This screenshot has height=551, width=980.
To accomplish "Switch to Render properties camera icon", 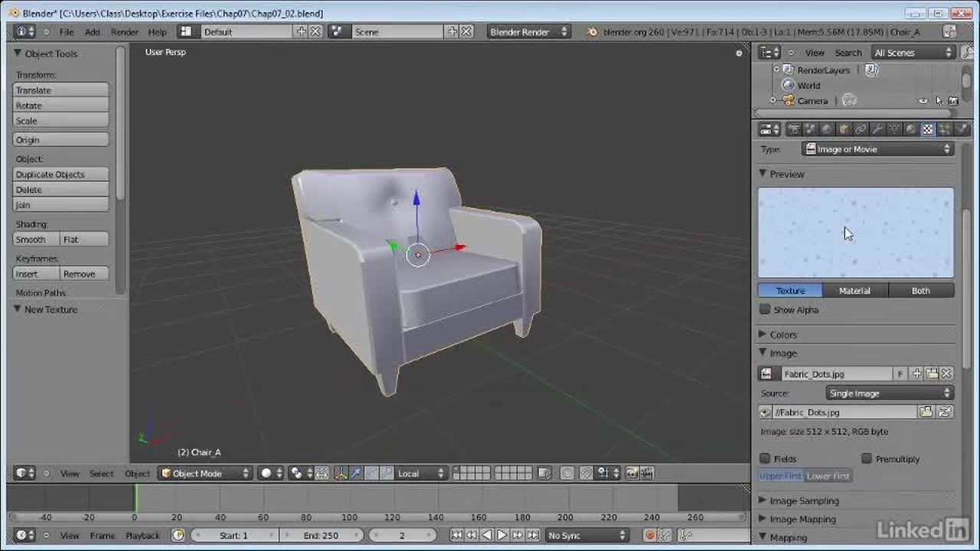I will click(794, 129).
